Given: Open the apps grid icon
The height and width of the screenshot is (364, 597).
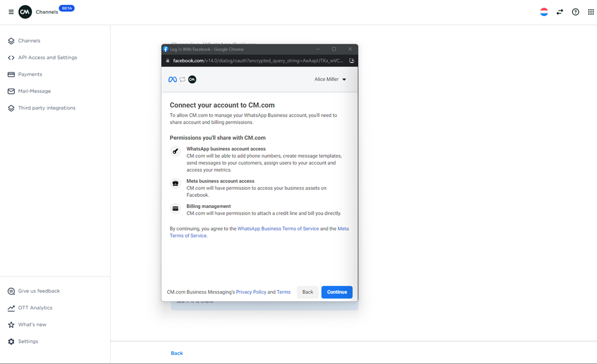Looking at the screenshot, I should tap(591, 12).
